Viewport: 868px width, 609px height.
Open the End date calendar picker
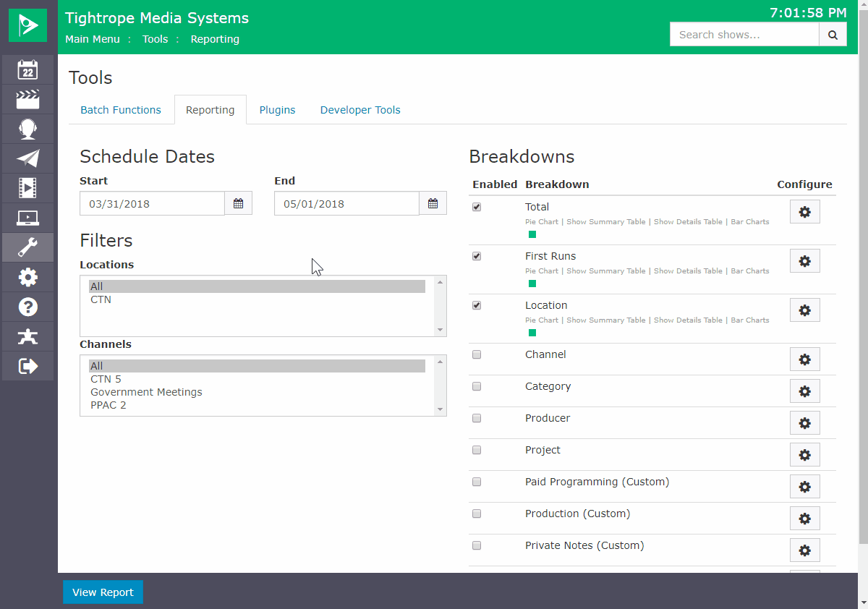433,204
